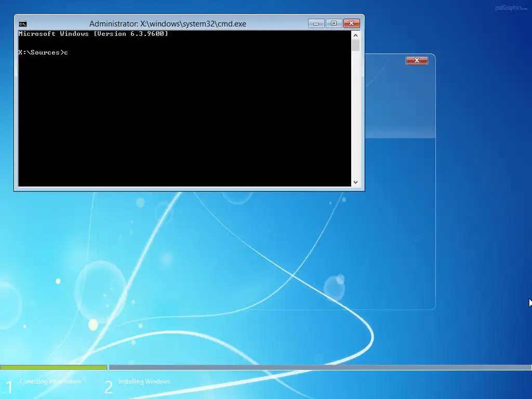
Task: Click the X:\Sources command prompt line
Action: point(43,52)
